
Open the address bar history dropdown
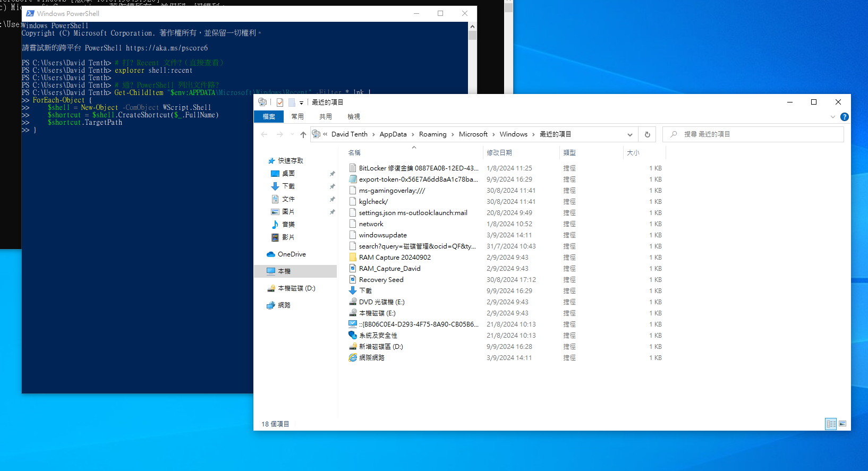tap(629, 134)
